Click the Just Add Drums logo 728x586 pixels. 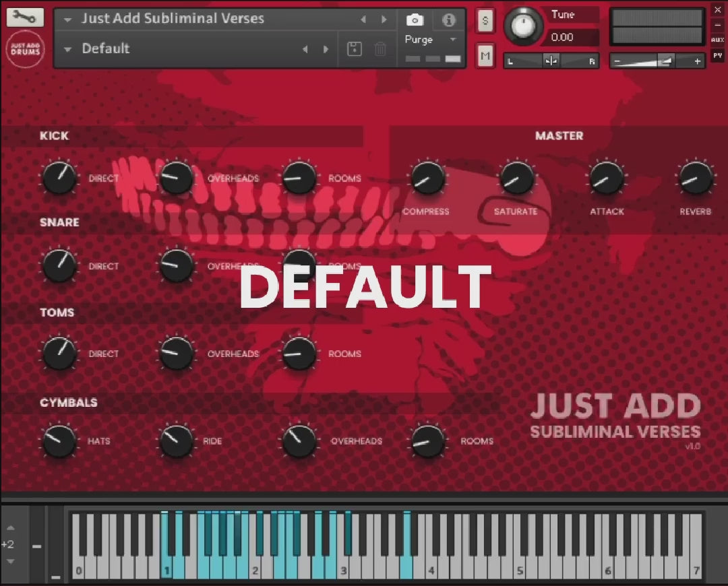tap(25, 49)
